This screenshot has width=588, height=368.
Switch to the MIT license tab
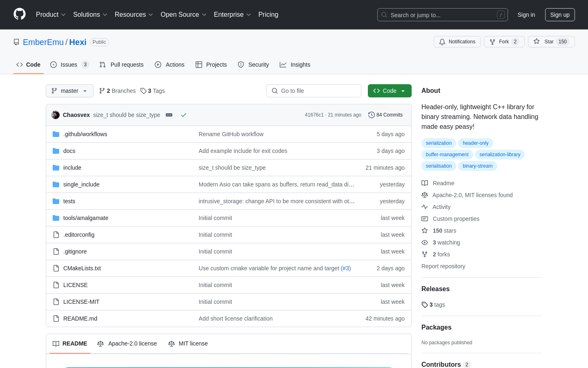click(188, 343)
